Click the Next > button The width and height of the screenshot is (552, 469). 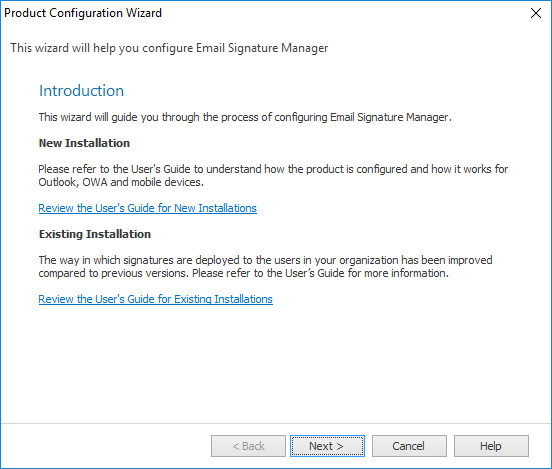(327, 446)
